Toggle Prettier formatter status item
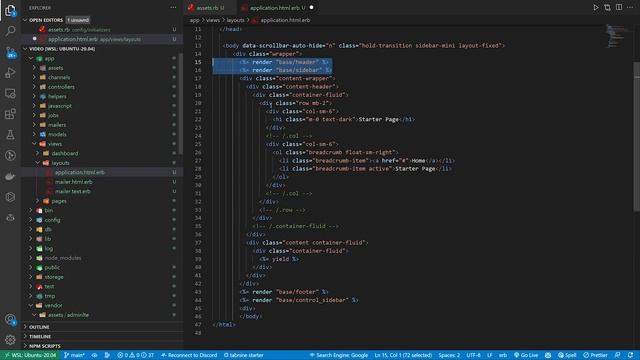This screenshot has height=360, width=640. click(x=596, y=355)
